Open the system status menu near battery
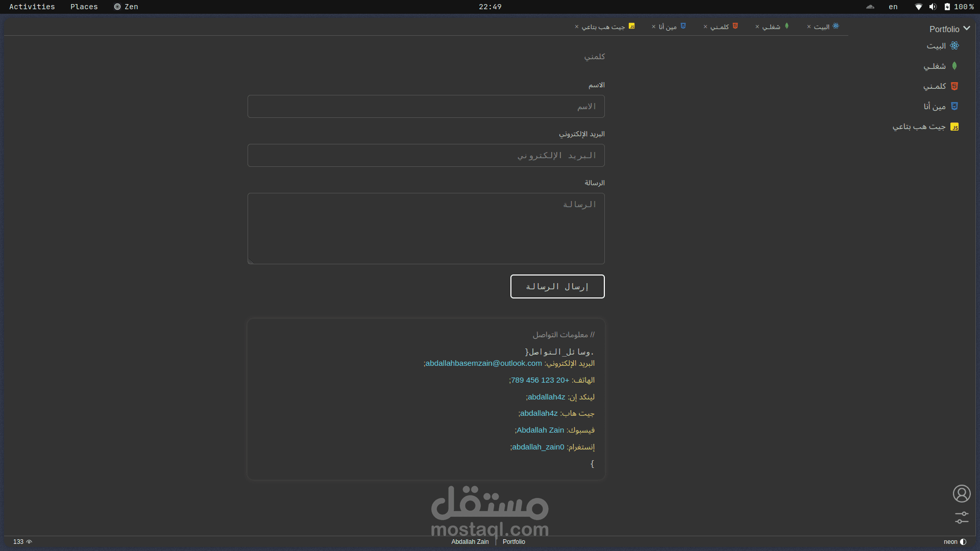This screenshot has width=980, height=551. [947, 7]
